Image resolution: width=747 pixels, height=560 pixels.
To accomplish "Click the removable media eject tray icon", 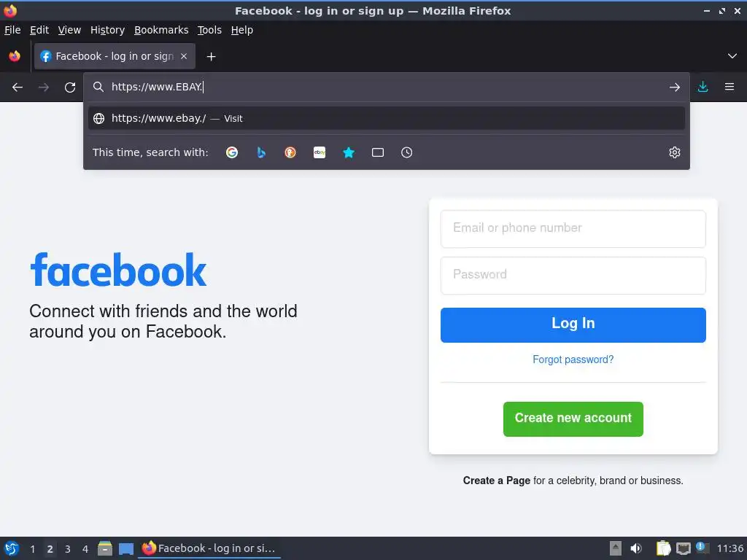I will click(x=616, y=548).
